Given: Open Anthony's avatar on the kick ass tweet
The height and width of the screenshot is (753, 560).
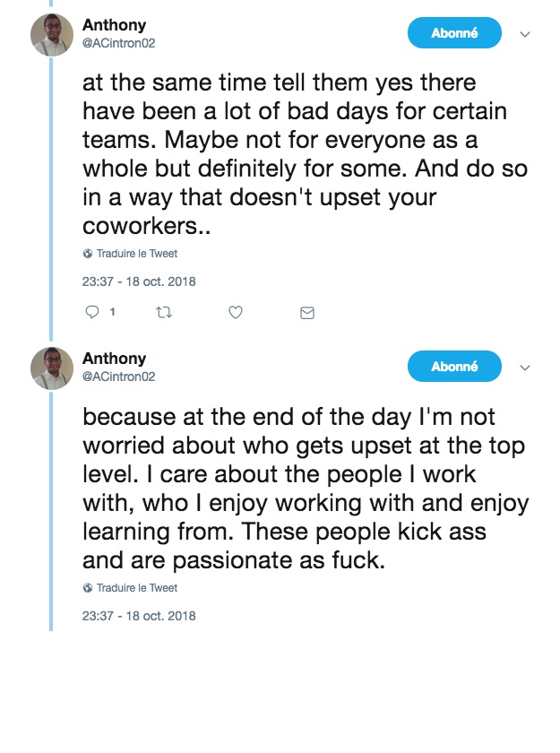Looking at the screenshot, I should click(x=52, y=368).
